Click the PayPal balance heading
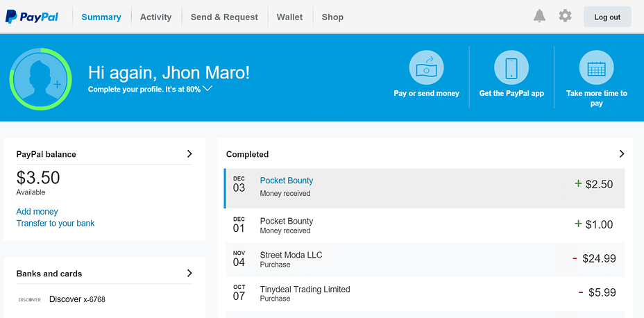This screenshot has height=318, width=644. (46, 154)
